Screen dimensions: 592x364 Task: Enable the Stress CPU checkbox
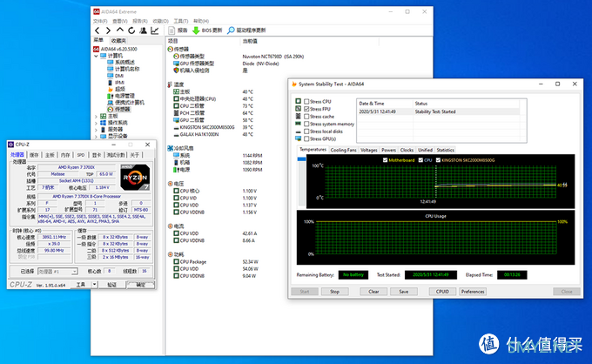306,102
